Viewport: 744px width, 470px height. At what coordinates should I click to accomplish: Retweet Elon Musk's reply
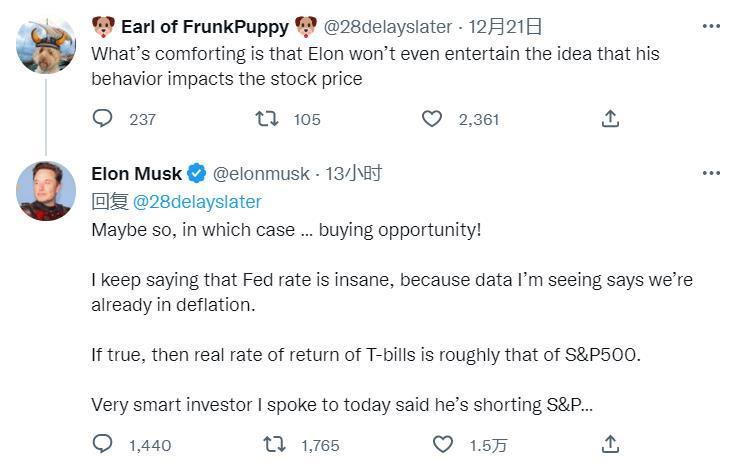(x=272, y=443)
